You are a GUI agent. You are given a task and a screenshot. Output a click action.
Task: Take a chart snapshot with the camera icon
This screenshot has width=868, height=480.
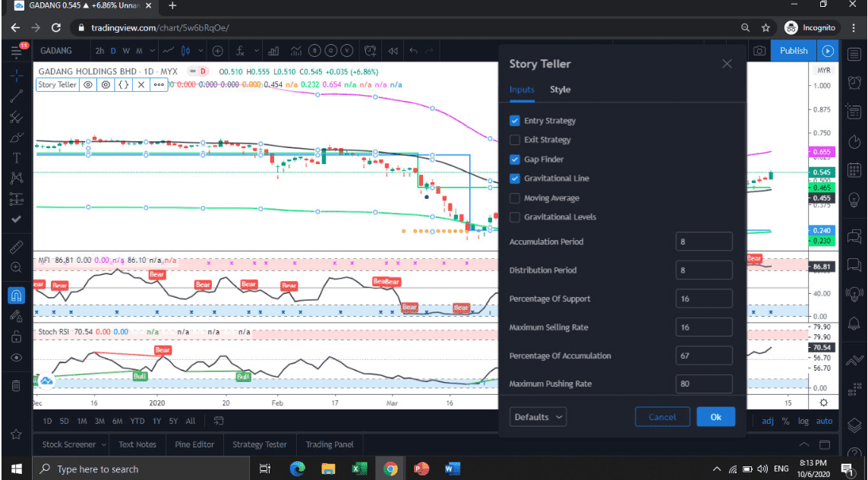[759, 51]
